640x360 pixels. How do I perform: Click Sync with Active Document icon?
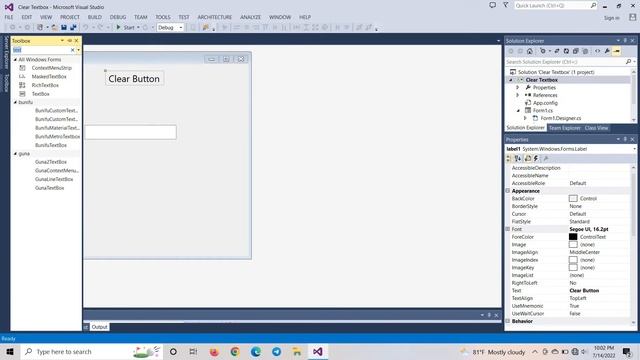tap(557, 51)
